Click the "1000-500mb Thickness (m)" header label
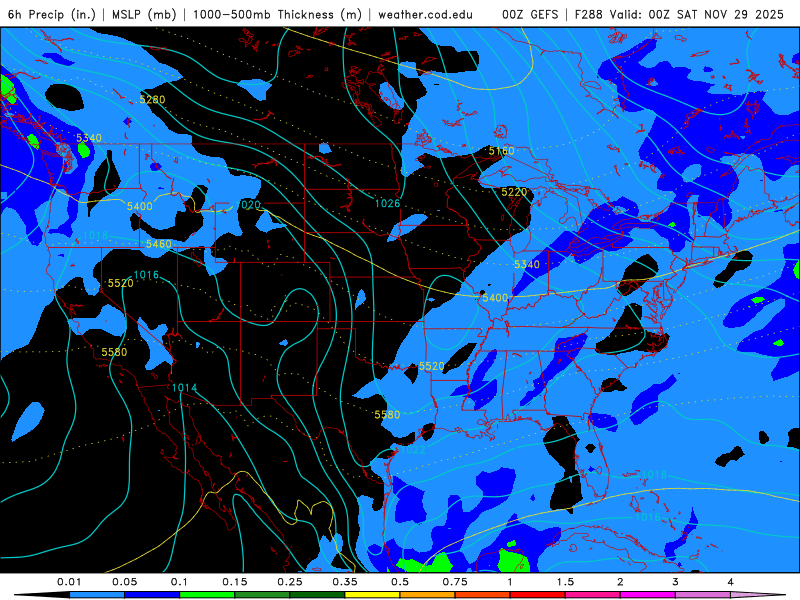The height and width of the screenshot is (600, 800). (277, 14)
